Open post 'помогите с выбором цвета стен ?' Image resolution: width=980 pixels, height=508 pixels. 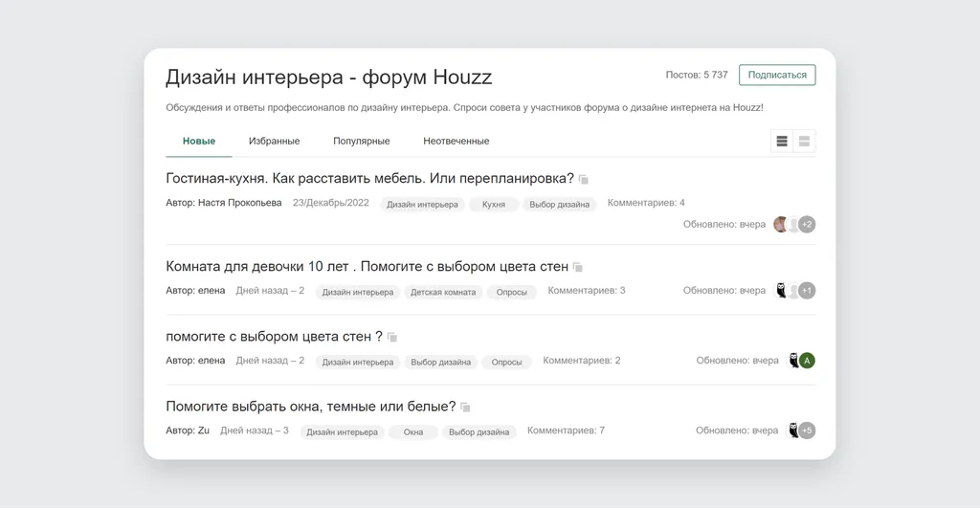[x=274, y=337]
